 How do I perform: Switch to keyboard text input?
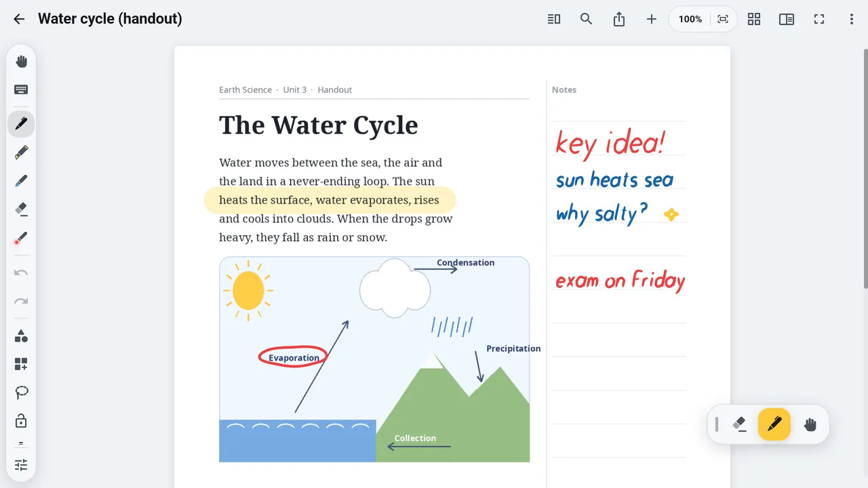21,89
